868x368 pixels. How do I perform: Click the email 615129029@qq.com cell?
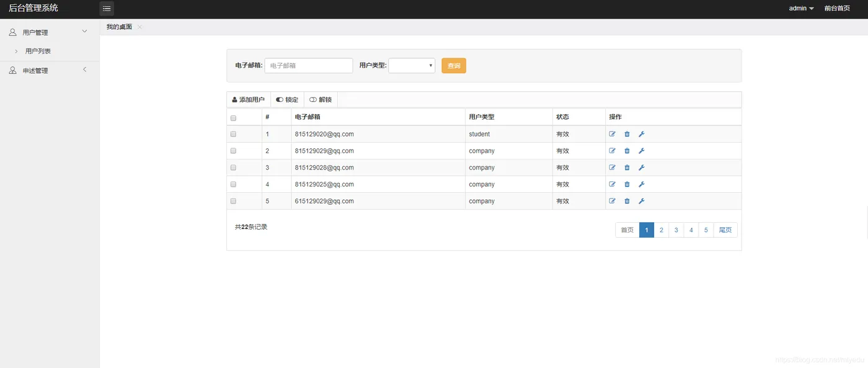tap(378, 201)
